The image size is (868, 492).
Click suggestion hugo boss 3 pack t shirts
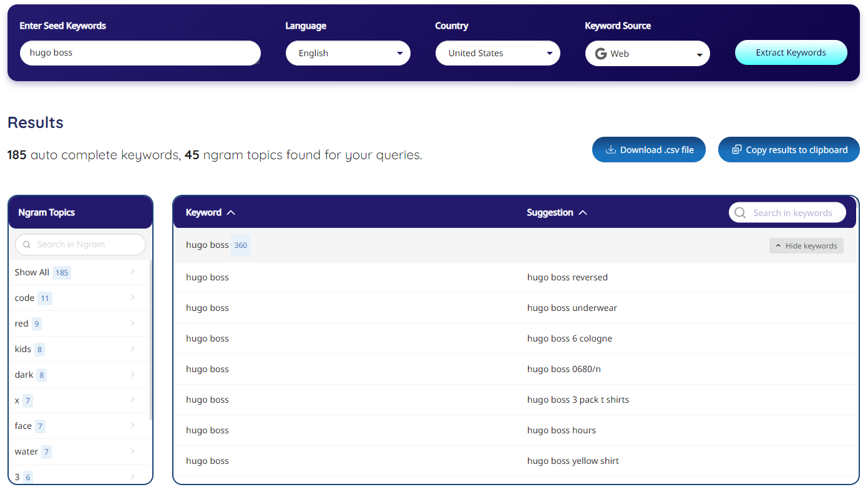(x=578, y=400)
